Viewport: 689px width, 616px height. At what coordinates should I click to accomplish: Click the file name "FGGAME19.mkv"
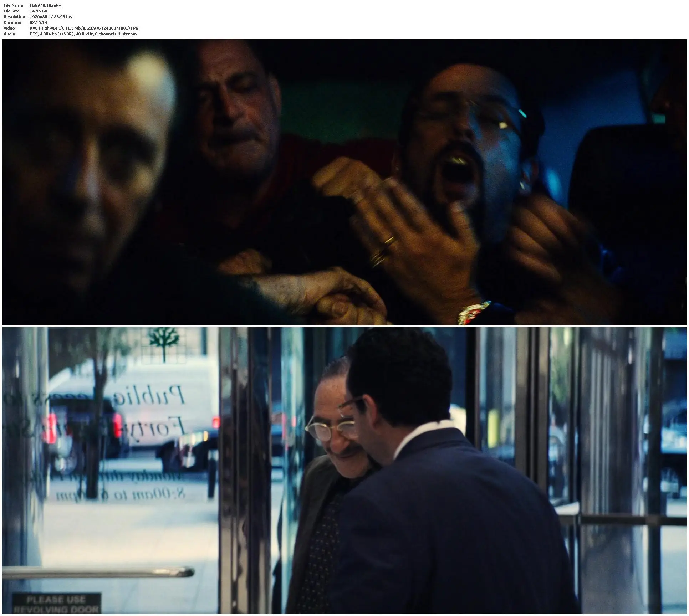(45, 5)
